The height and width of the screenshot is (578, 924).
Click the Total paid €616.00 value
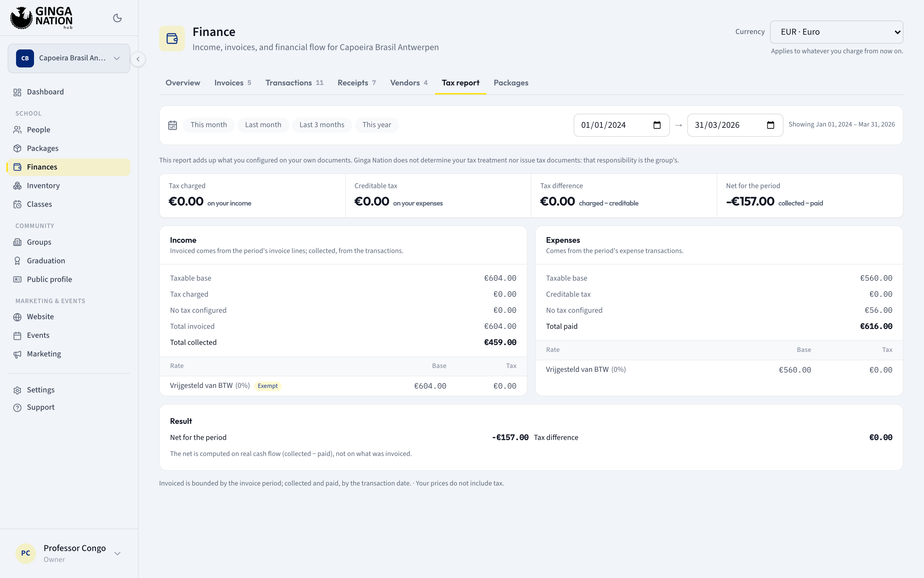click(876, 327)
